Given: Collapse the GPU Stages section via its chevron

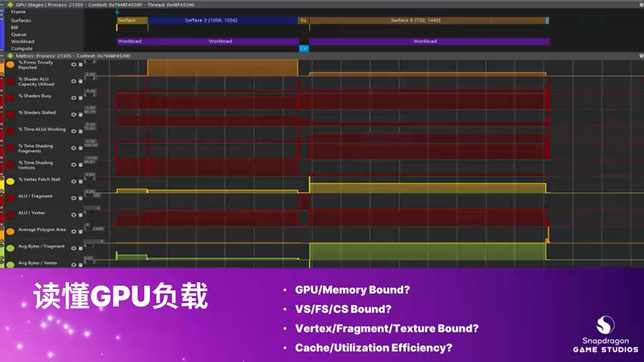Looking at the screenshot, I should (x=2, y=5).
